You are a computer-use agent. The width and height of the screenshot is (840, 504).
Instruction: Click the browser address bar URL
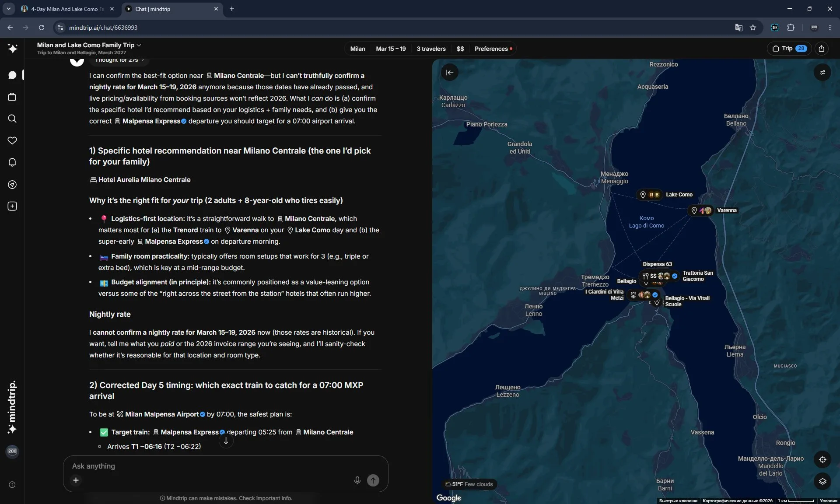click(x=103, y=28)
